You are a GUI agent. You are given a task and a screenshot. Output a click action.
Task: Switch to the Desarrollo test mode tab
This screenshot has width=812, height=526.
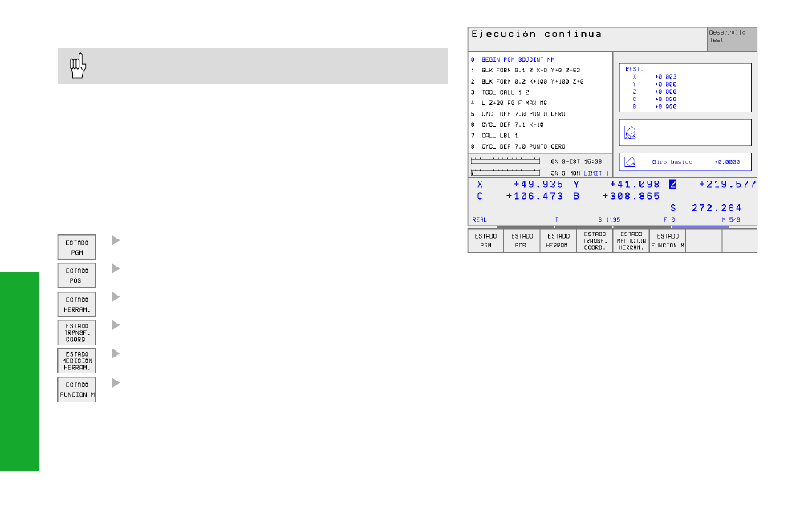point(732,39)
